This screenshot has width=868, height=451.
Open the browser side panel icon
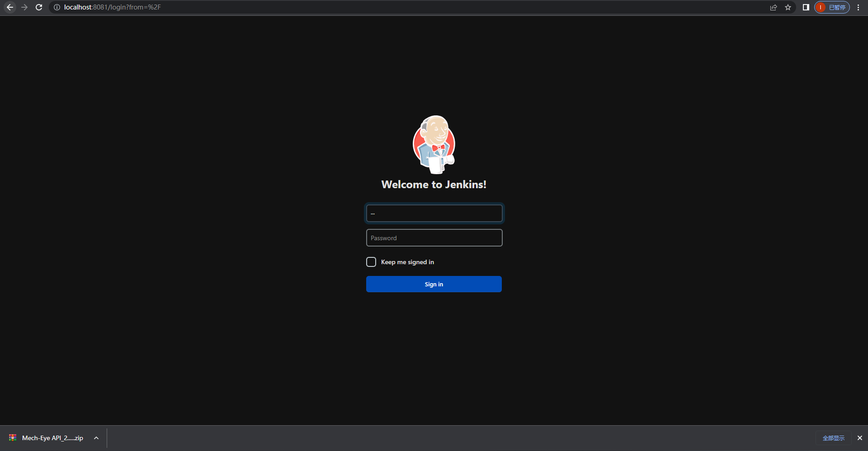(x=806, y=7)
